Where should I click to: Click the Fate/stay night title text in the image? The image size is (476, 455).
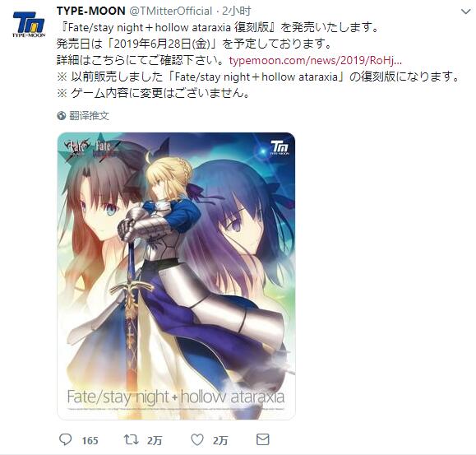(x=176, y=397)
